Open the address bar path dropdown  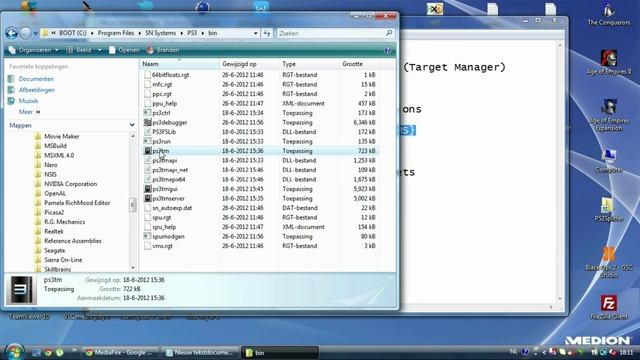pyautogui.click(x=256, y=33)
